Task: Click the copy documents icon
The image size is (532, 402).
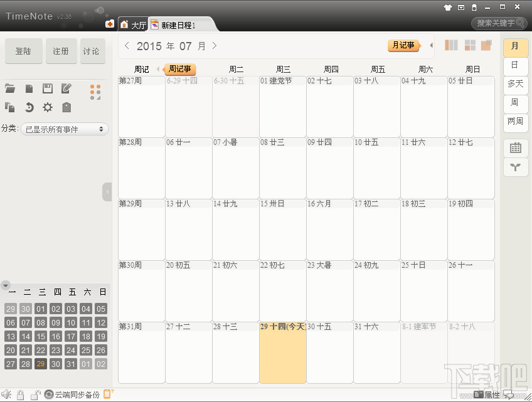Action: [10, 107]
